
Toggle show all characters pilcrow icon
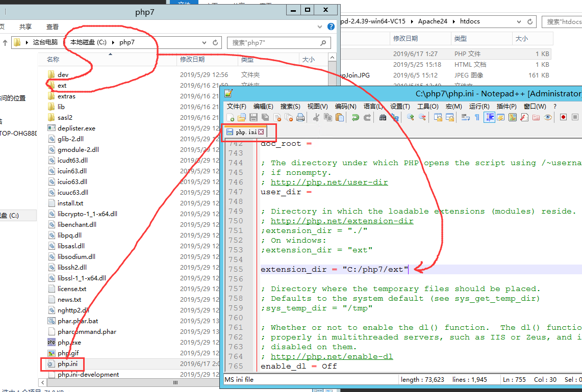coord(477,117)
